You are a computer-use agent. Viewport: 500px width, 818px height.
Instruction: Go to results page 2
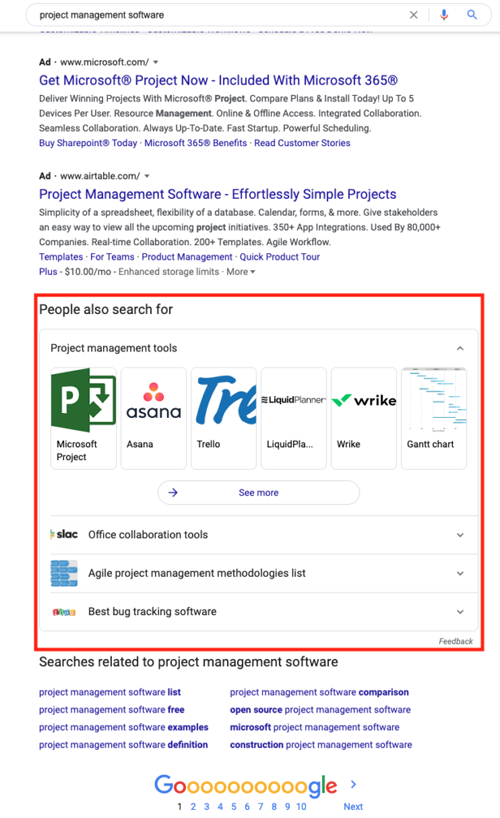tap(193, 807)
